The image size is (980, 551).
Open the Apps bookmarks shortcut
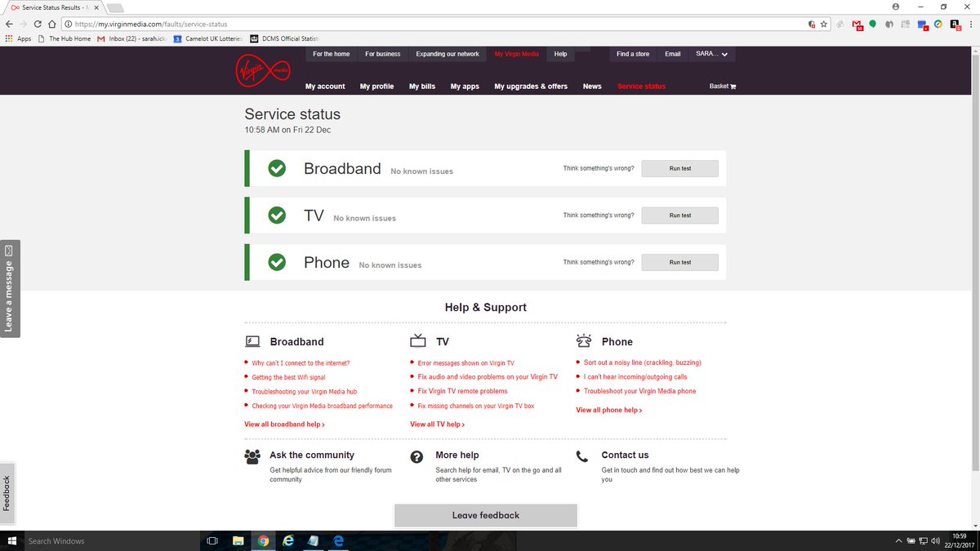(x=18, y=38)
